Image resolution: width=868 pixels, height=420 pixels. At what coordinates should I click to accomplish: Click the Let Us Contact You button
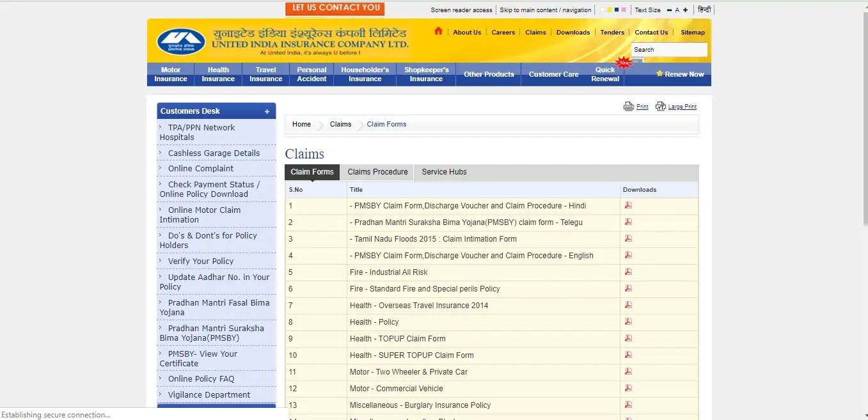(335, 8)
